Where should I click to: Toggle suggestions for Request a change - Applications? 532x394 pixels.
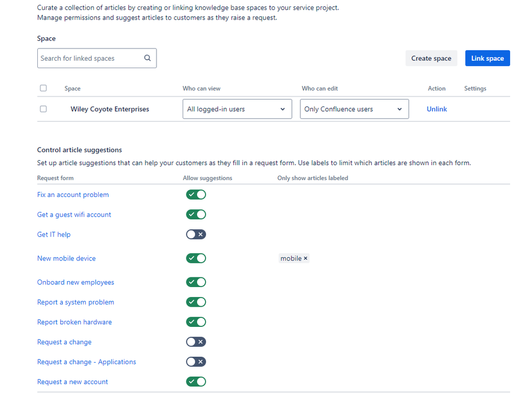(x=195, y=362)
